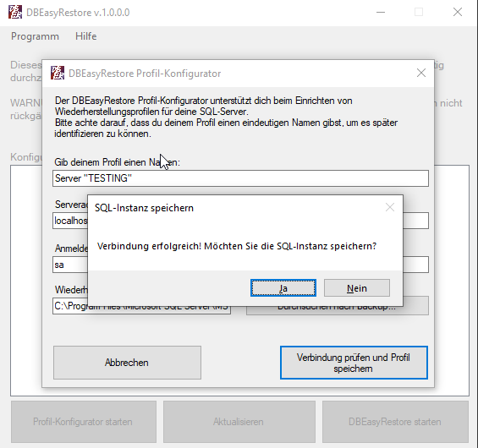Click the DBEasyRestore starten button
Screen dimensions: 478x448
[x=395, y=422]
